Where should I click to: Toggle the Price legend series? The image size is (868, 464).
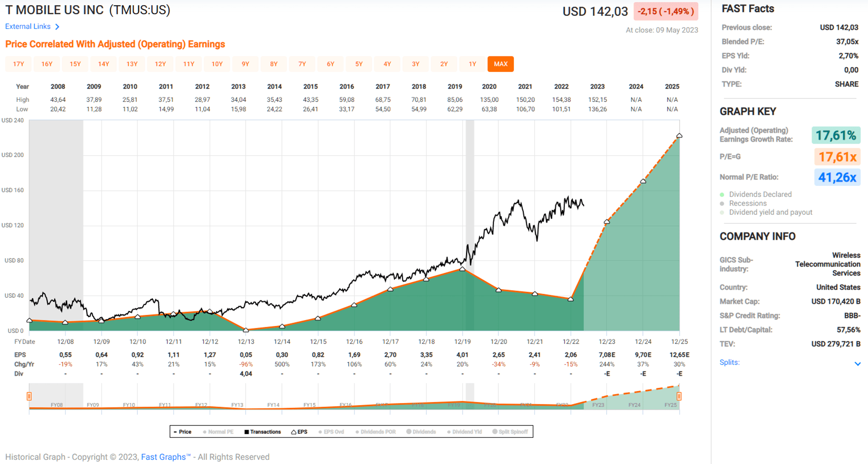click(x=183, y=432)
